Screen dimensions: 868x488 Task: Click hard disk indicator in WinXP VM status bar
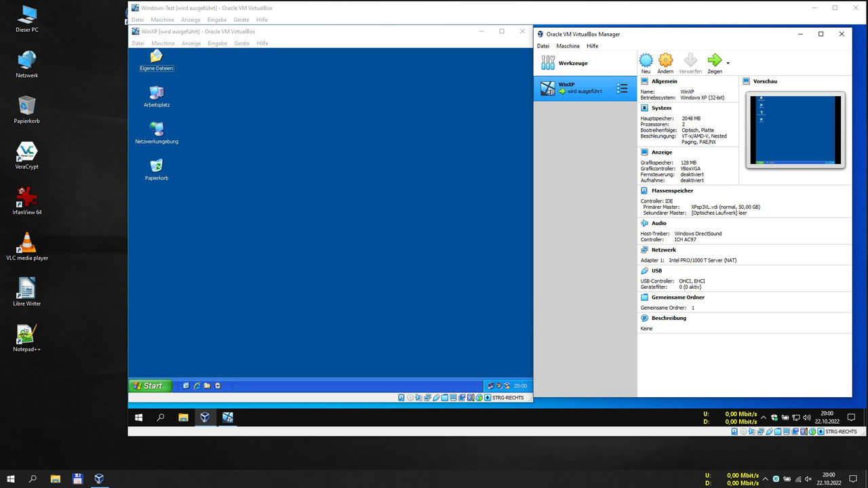tap(401, 398)
